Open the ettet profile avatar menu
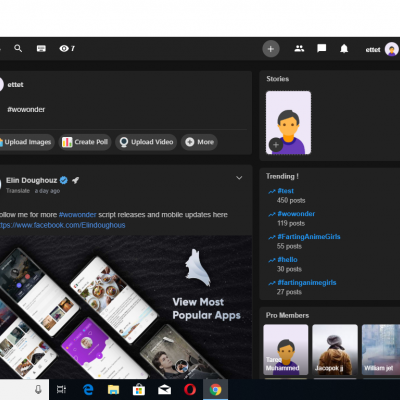Screen dimensions: 400x400 pos(391,49)
